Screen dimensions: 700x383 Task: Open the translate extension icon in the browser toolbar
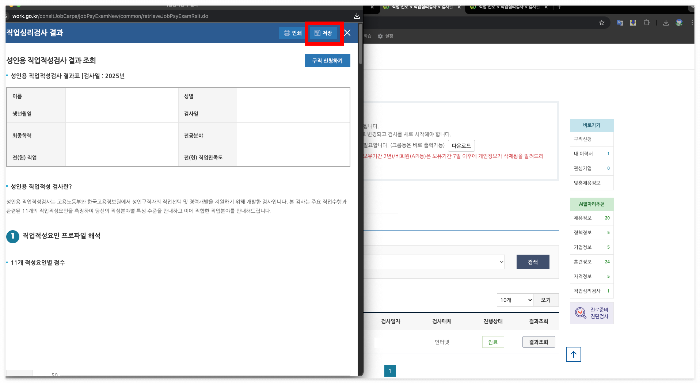tap(620, 23)
